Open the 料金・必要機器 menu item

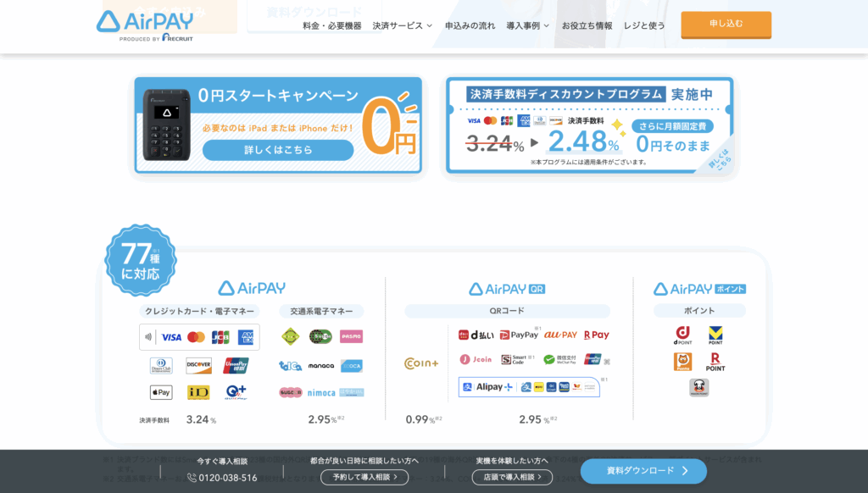331,25
